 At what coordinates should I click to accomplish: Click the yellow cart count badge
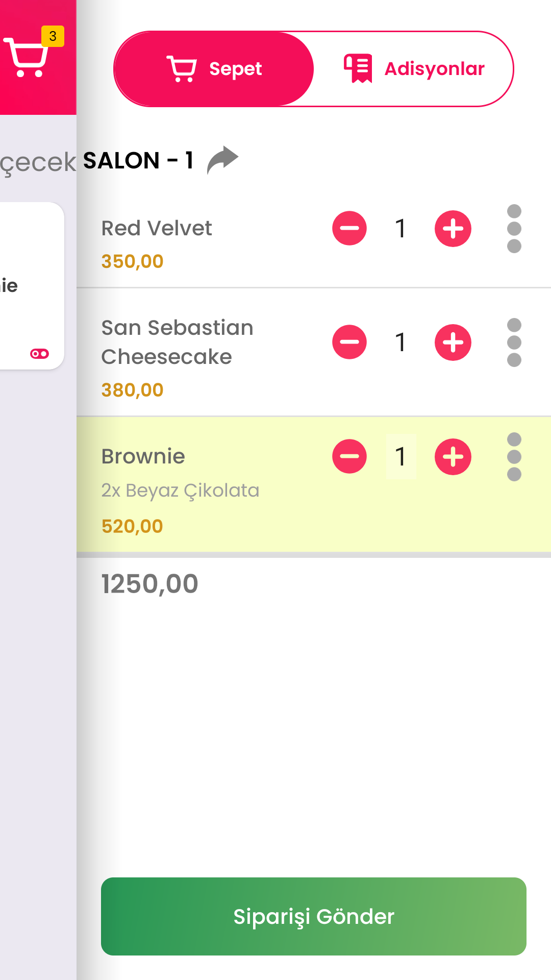pos(53,36)
